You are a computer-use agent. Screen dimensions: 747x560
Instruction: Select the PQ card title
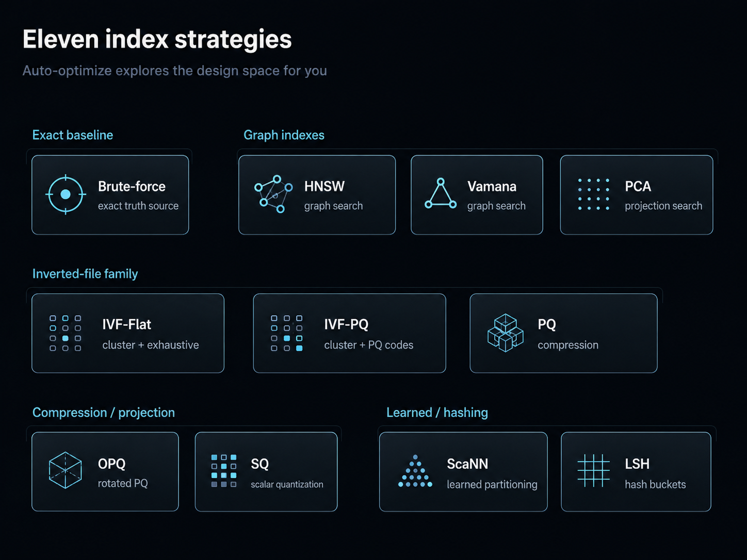(547, 324)
